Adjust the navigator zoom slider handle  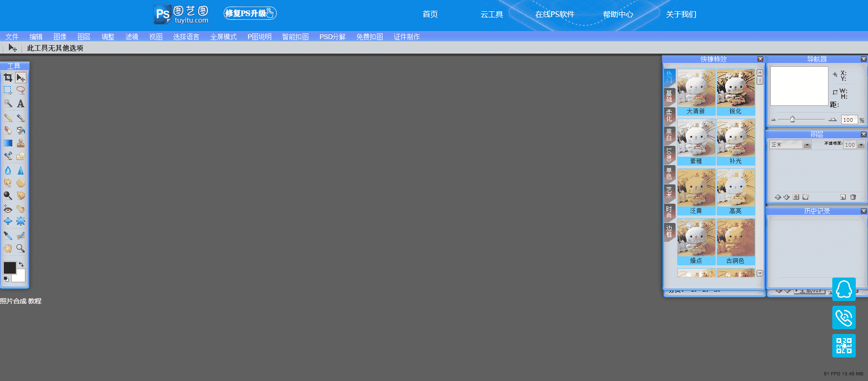click(x=792, y=119)
